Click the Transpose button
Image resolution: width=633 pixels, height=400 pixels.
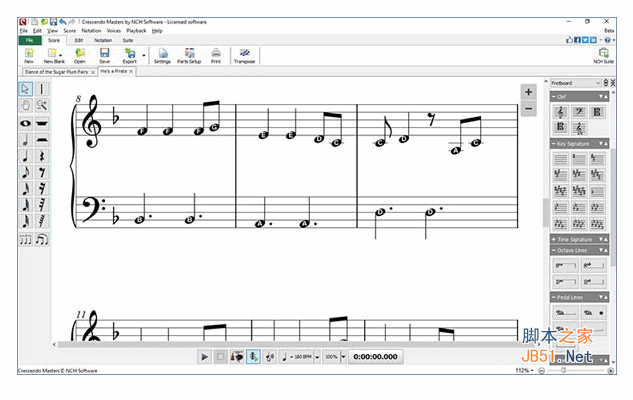point(244,56)
